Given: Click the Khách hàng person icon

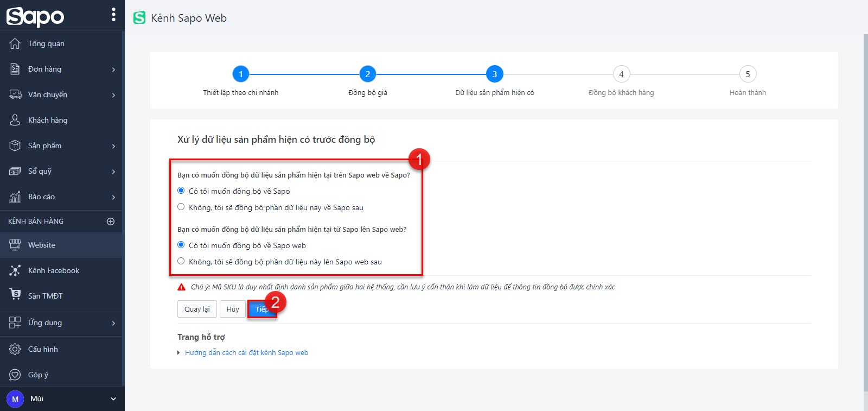Looking at the screenshot, I should click(15, 120).
